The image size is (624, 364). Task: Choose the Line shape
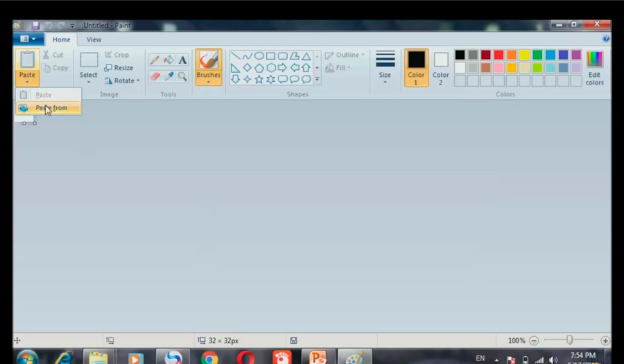[236, 56]
